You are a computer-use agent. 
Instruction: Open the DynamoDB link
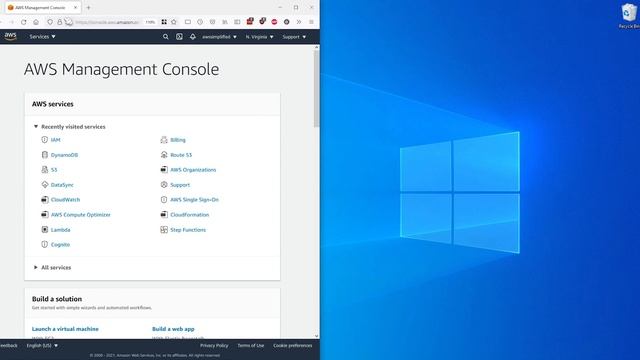tap(64, 155)
